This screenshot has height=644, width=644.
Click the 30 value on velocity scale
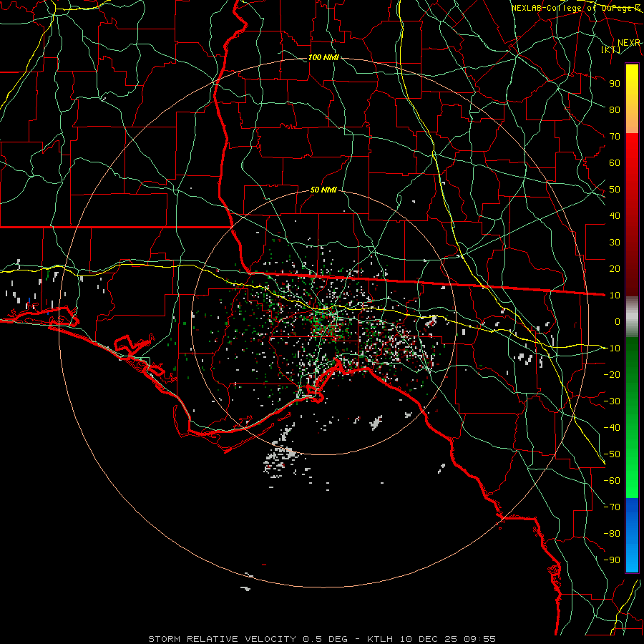click(x=615, y=243)
